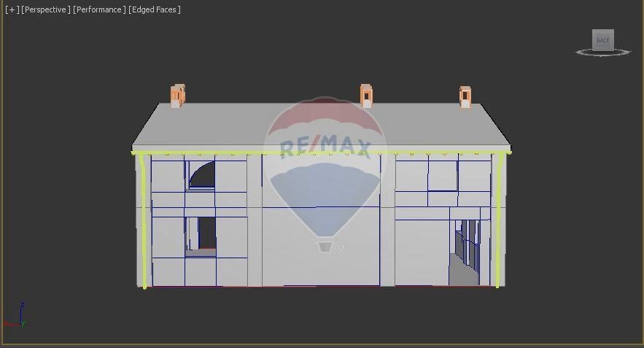Pick the lower-left window opening
Image resolution: width=644 pixels, height=348 pixels.
click(x=202, y=233)
